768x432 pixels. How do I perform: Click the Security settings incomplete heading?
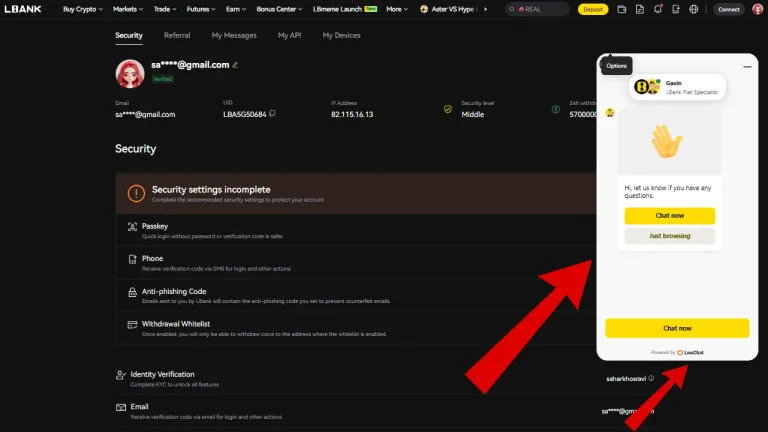[211, 190]
